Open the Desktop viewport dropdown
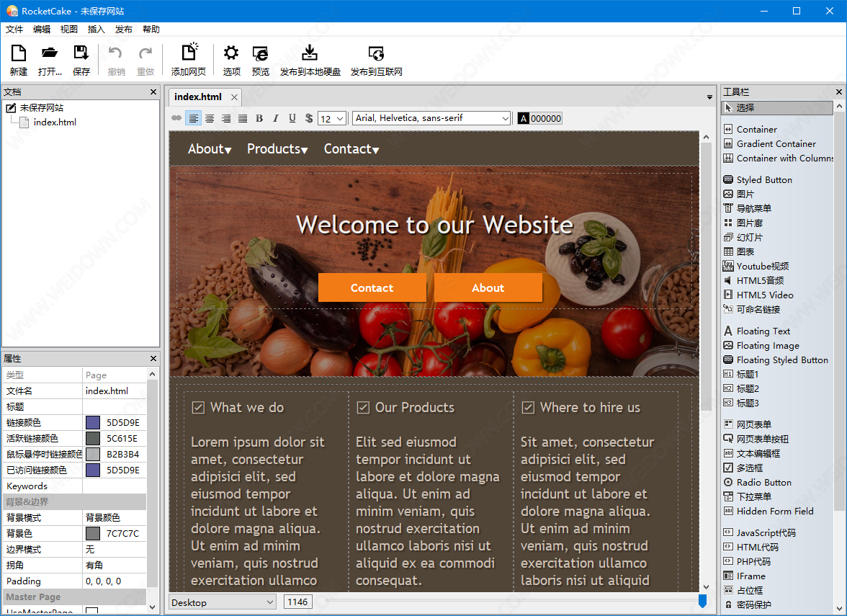 [223, 602]
